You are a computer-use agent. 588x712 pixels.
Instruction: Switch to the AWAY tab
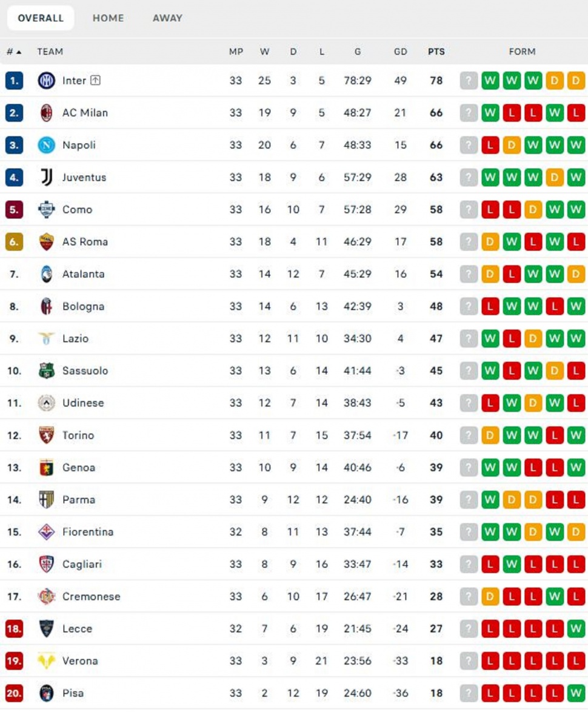tap(167, 18)
